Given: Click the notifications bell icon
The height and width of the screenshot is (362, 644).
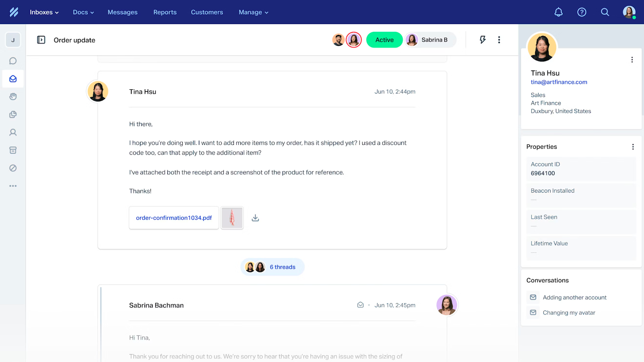Looking at the screenshot, I should coord(558,12).
